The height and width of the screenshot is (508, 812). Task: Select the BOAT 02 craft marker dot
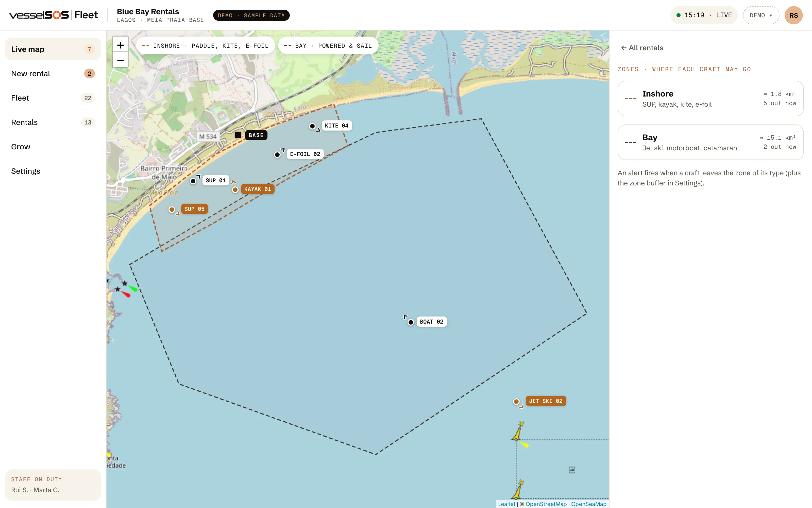(411, 323)
